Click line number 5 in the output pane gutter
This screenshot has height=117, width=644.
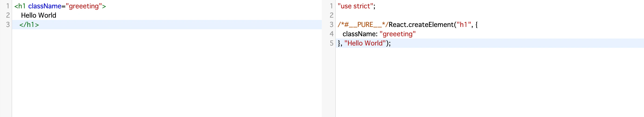332,43
